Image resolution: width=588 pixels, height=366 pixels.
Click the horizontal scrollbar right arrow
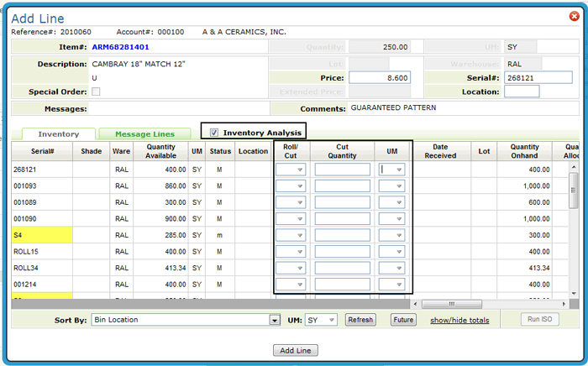(564, 304)
